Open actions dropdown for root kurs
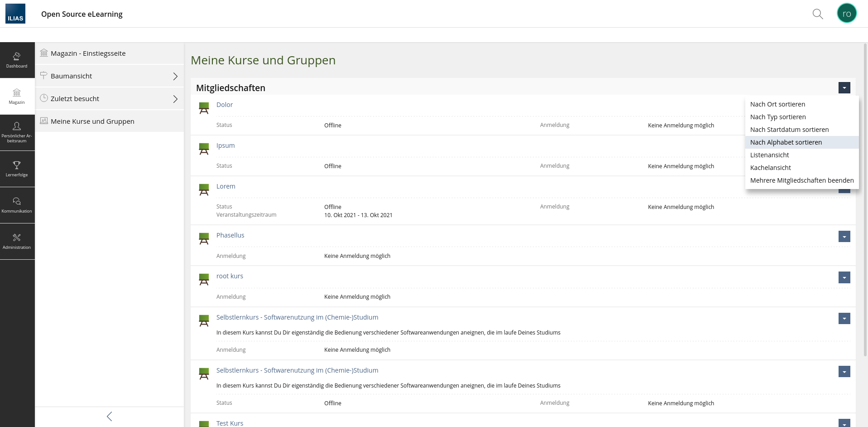This screenshot has height=427, width=868. coord(844,277)
